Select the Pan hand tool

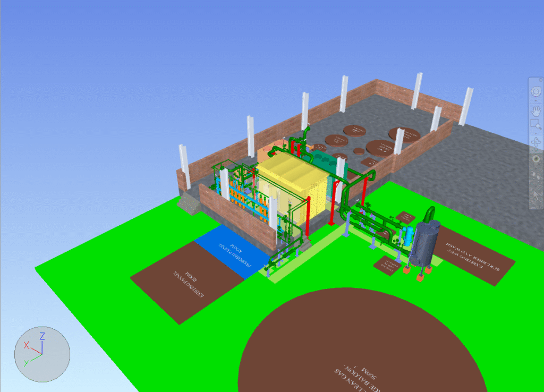[x=536, y=112]
